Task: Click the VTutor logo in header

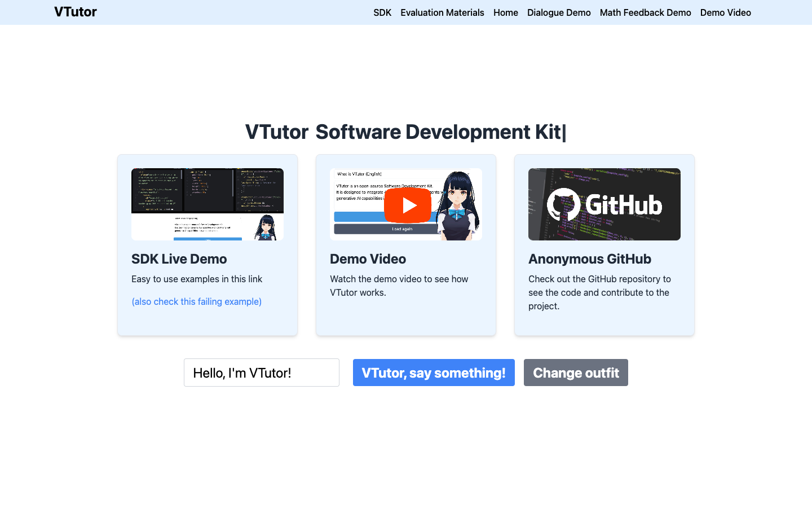Action: (76, 12)
